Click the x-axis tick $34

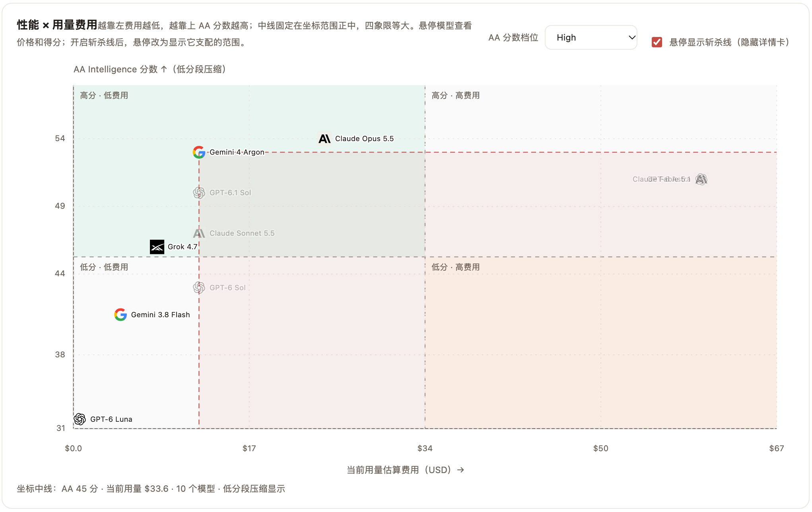[x=425, y=448]
